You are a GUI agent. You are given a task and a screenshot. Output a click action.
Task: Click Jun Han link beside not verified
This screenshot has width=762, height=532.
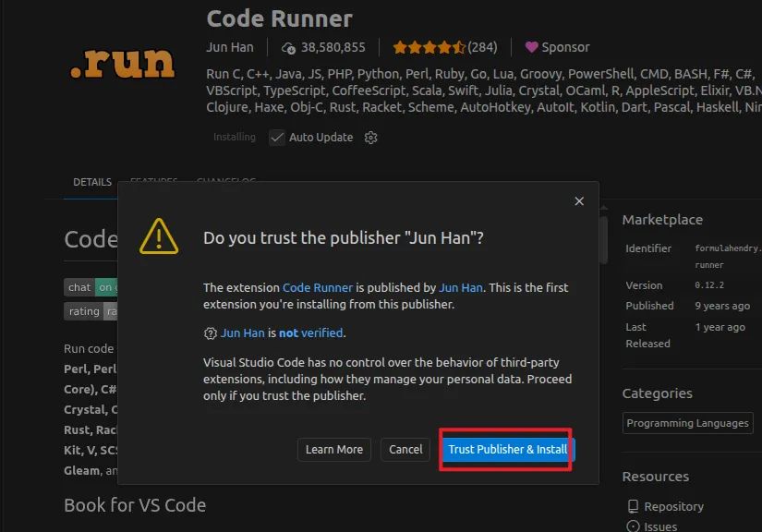pos(243,332)
